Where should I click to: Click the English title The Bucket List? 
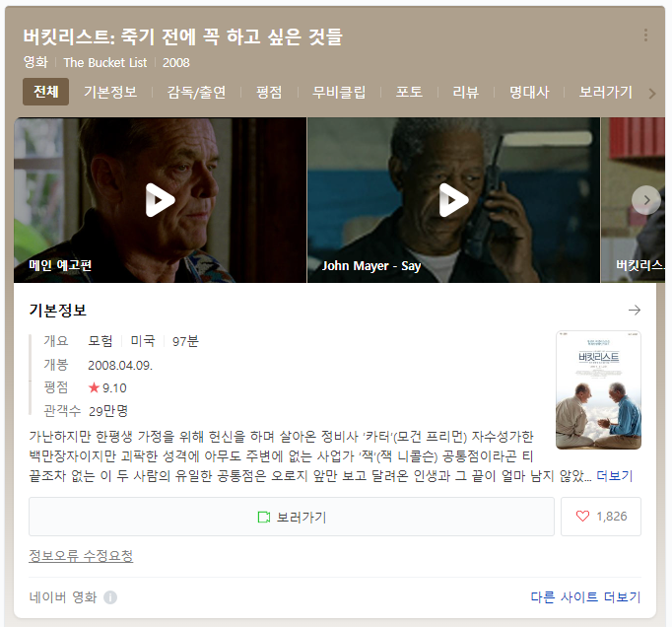[x=105, y=63]
